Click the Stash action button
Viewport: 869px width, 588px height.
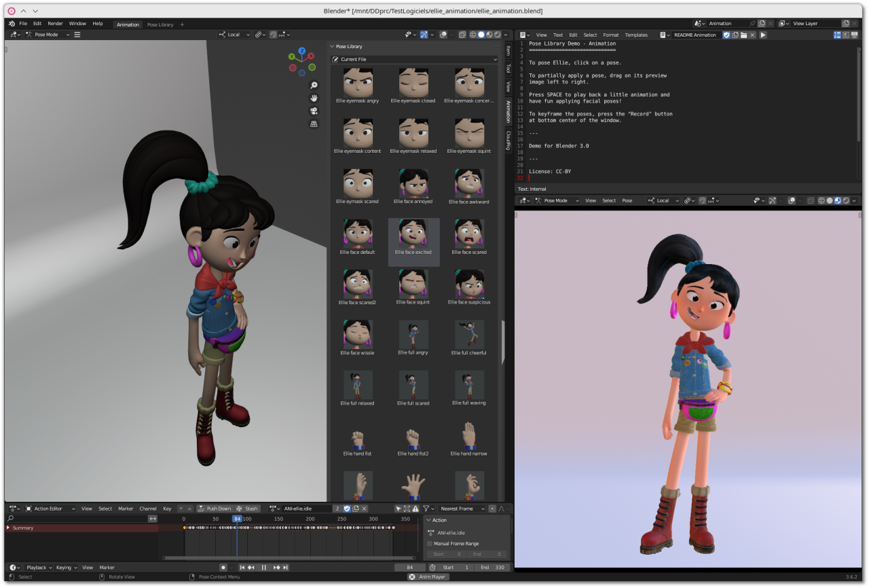[247, 509]
